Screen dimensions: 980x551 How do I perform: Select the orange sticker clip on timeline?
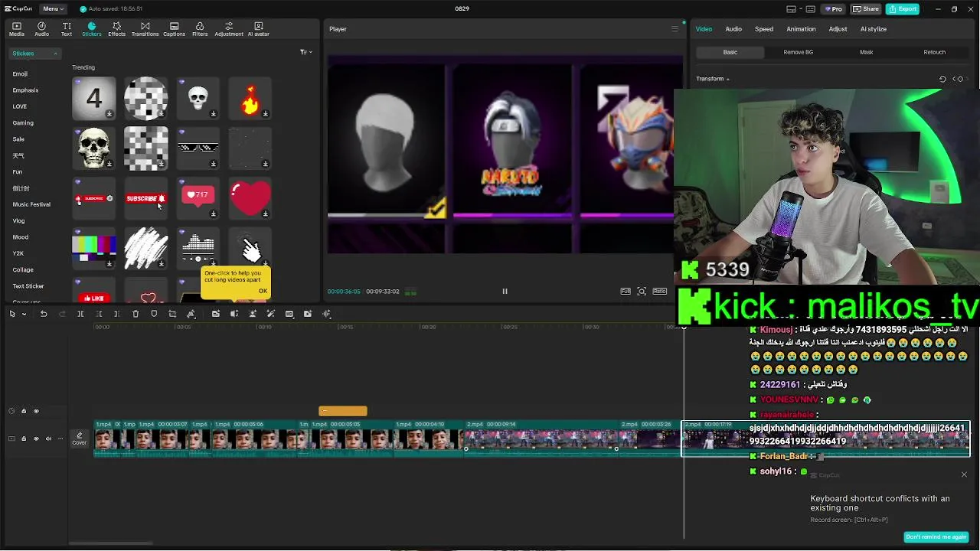343,411
